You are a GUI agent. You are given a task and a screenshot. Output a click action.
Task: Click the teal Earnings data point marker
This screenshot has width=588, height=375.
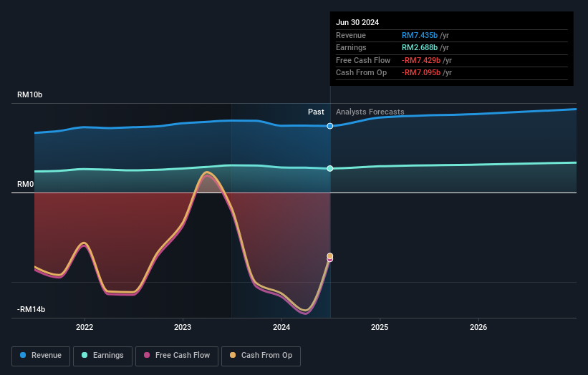pyautogui.click(x=330, y=169)
